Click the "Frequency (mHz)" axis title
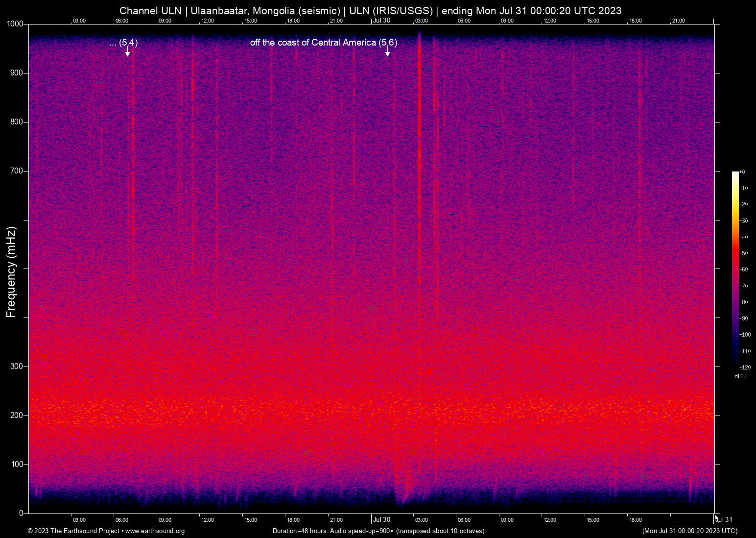Image resolution: width=756 pixels, height=538 pixels. (11, 272)
